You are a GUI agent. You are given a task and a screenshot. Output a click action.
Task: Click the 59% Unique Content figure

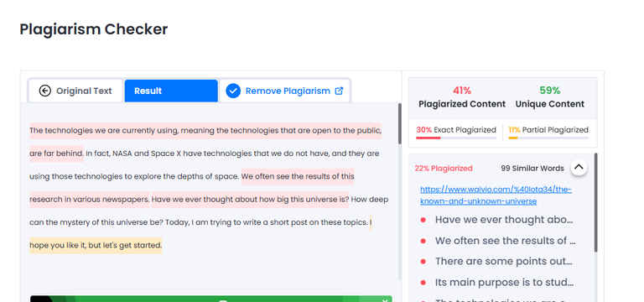click(x=550, y=91)
